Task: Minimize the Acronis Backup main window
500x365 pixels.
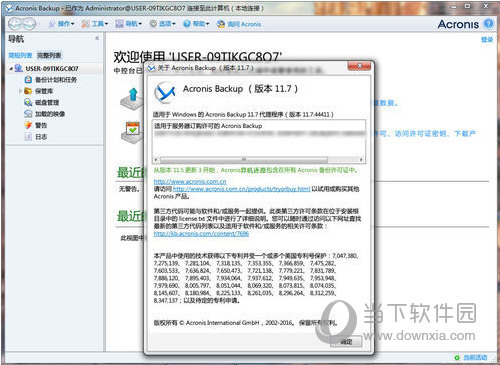Action: pyautogui.click(x=454, y=6)
